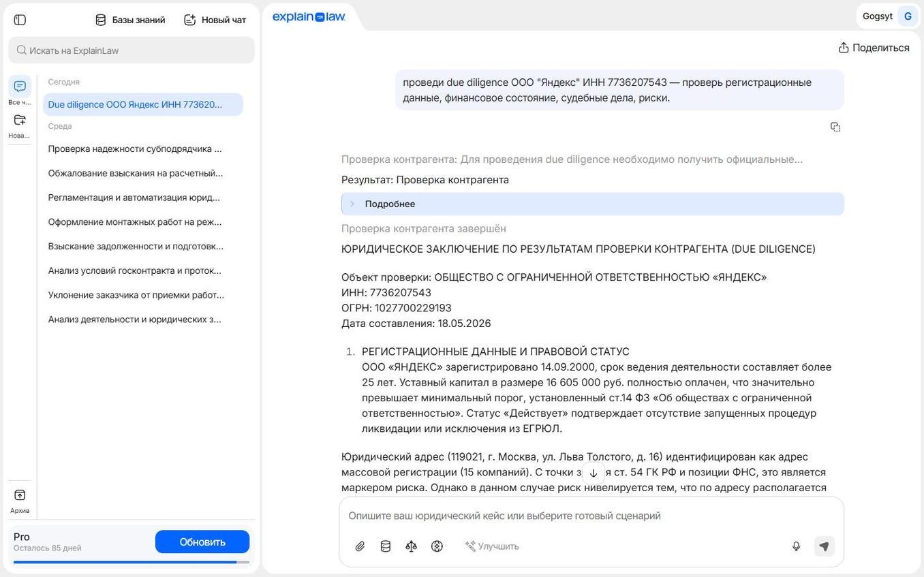This screenshot has width=924, height=577.
Task: Copy the user message with copy icon
Action: click(835, 127)
